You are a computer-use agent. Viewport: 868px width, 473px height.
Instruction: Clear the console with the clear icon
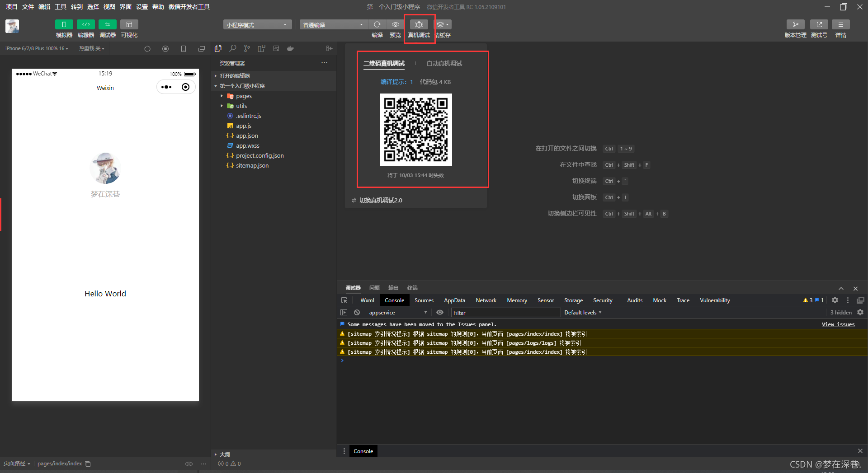[357, 313]
